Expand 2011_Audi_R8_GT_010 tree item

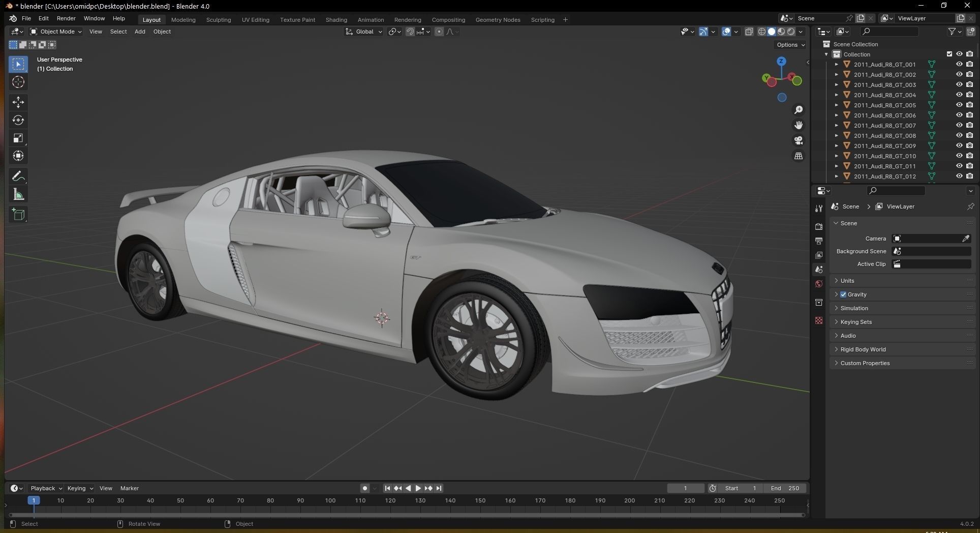tap(837, 156)
